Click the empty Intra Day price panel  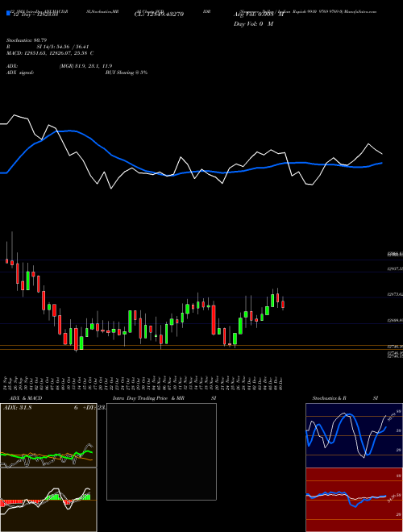coord(161,451)
